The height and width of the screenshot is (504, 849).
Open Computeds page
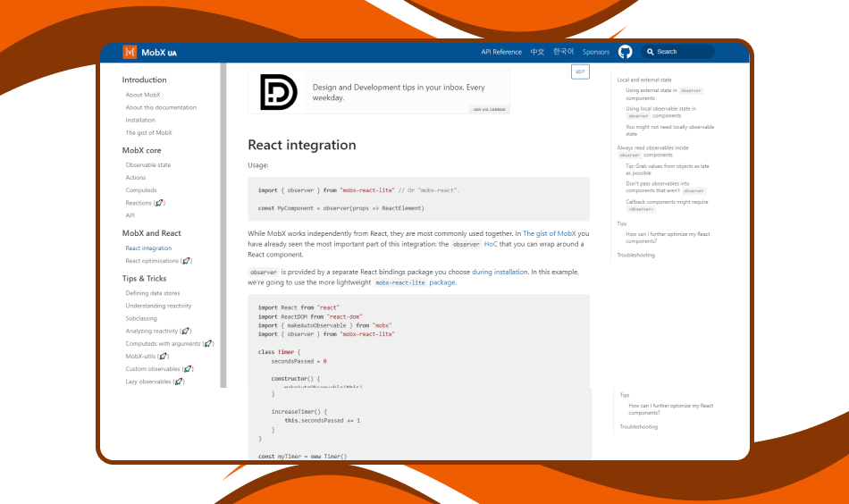(141, 190)
